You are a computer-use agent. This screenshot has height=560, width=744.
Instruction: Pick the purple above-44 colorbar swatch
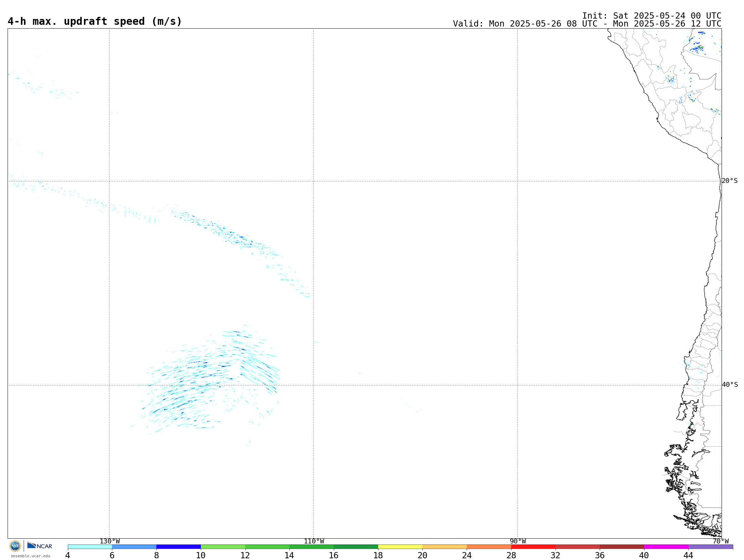[711, 547]
